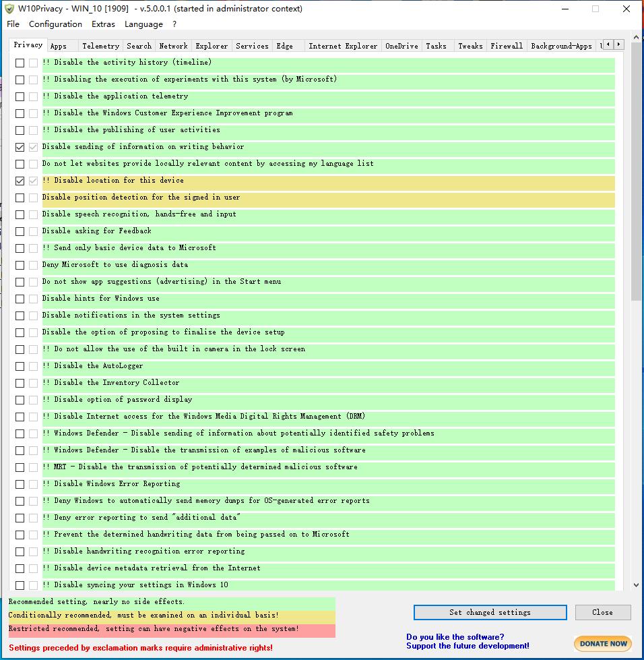Switch to the Telemetry tab
644x660 pixels.
100,46
